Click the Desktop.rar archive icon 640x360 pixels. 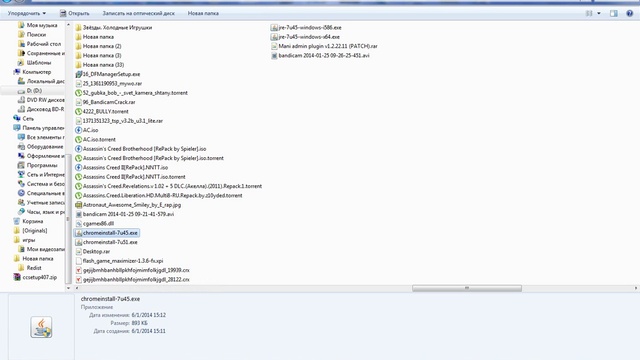pyautogui.click(x=78, y=252)
